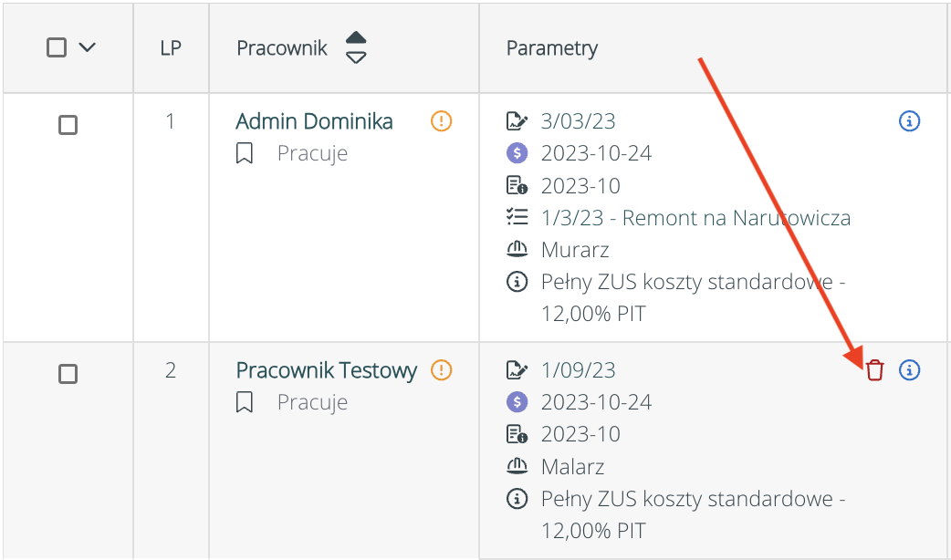Click blue info icon in Admin Dominika row
This screenshot has width=951, height=560.
coord(909,120)
